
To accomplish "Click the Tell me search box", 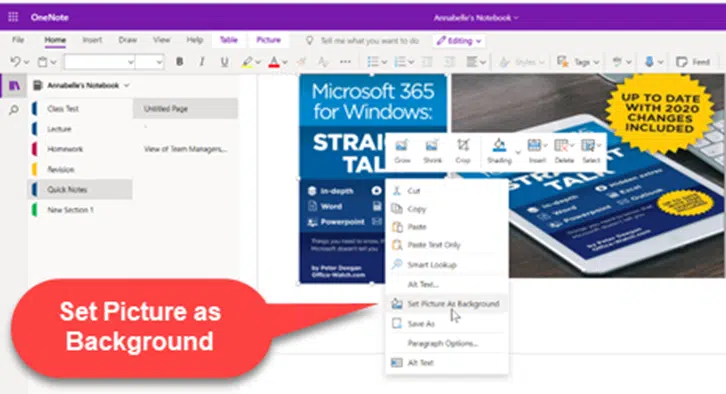I will tap(369, 41).
